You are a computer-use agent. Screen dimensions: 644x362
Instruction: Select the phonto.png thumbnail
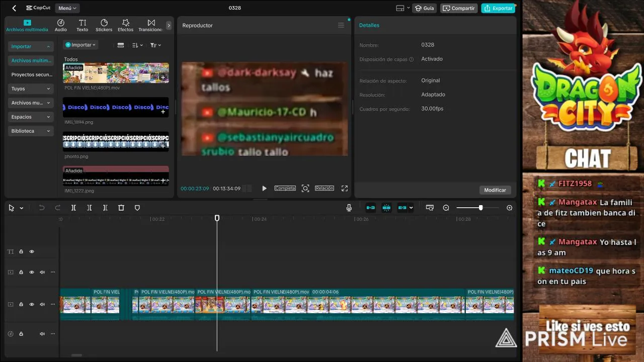116,142
